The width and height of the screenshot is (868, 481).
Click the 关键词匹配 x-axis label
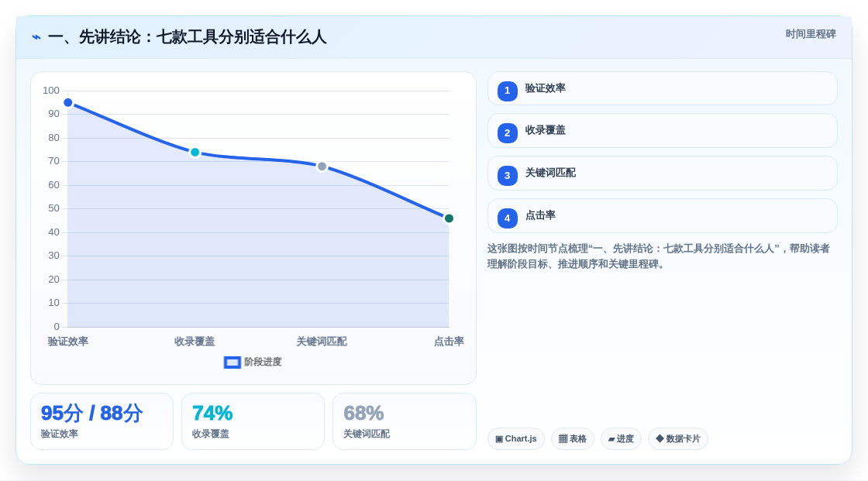tap(322, 342)
